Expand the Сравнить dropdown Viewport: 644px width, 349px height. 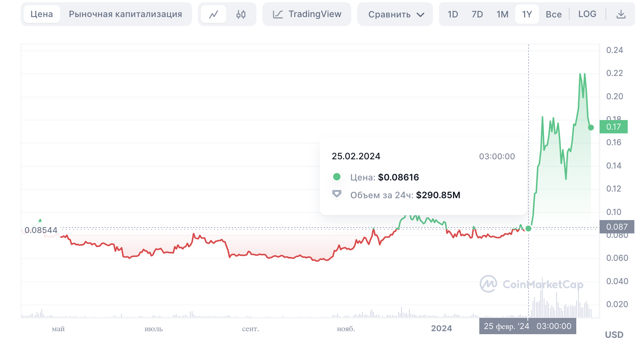[395, 14]
